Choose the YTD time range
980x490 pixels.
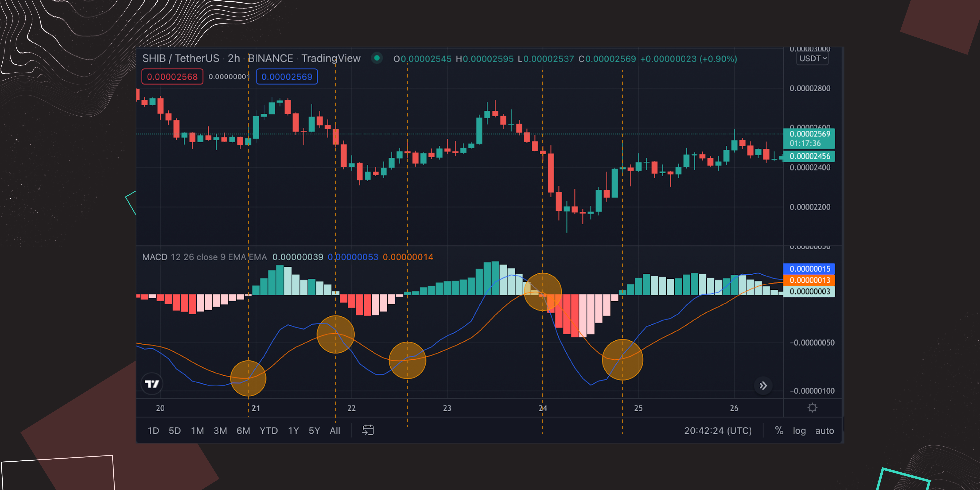[x=269, y=431]
